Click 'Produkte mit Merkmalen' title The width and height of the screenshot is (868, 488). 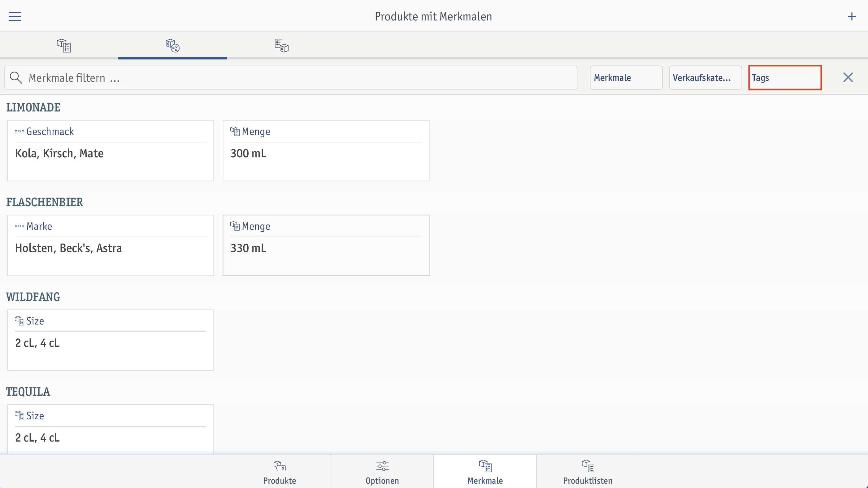pos(433,16)
